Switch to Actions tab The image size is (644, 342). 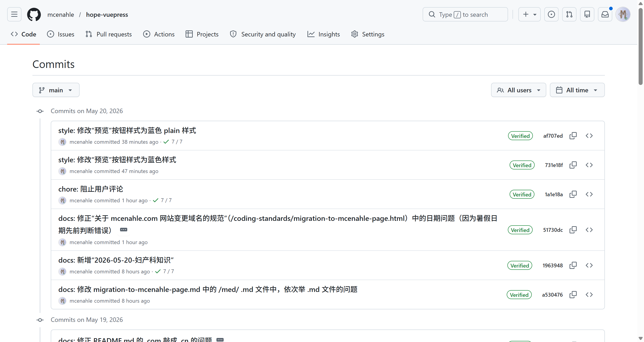[159, 34]
